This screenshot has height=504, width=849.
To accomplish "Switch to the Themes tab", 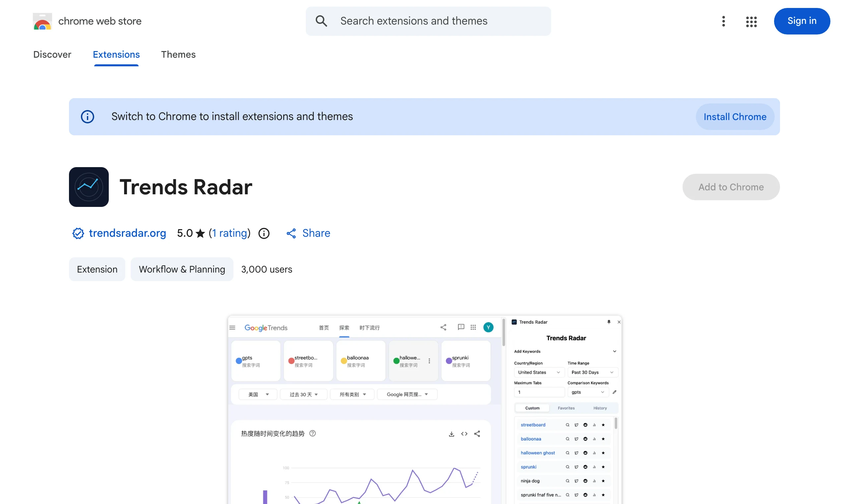I will 178,54.
